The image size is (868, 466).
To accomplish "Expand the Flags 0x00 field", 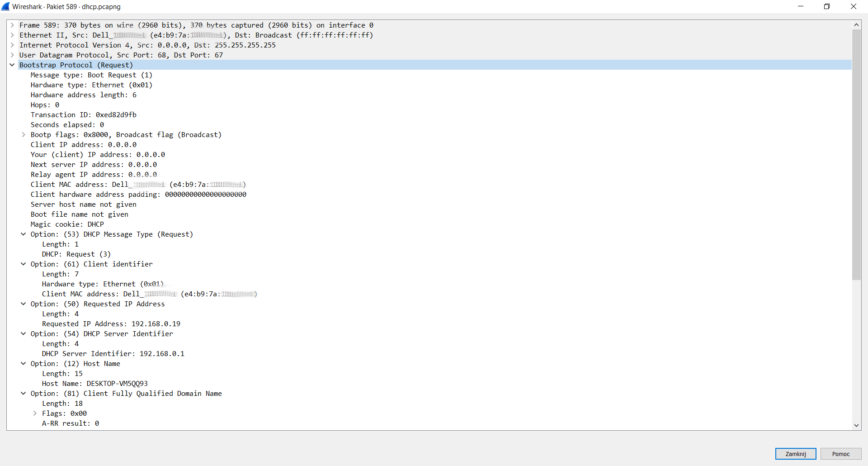I will click(x=35, y=414).
